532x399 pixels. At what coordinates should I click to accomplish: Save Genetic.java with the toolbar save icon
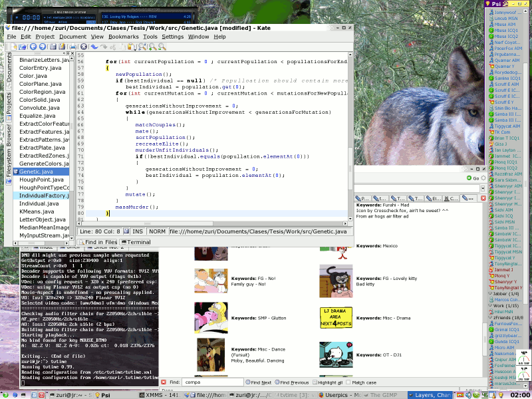(54, 47)
